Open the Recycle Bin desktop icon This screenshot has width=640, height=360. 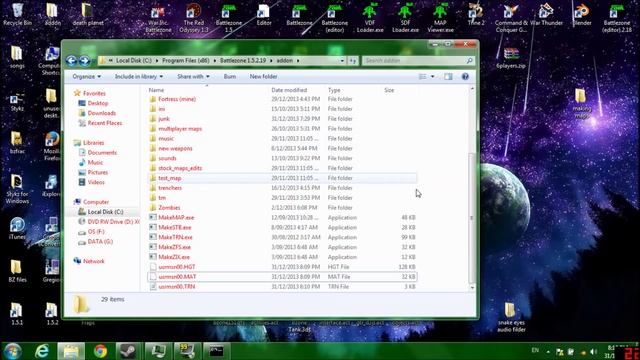pyautogui.click(x=18, y=15)
